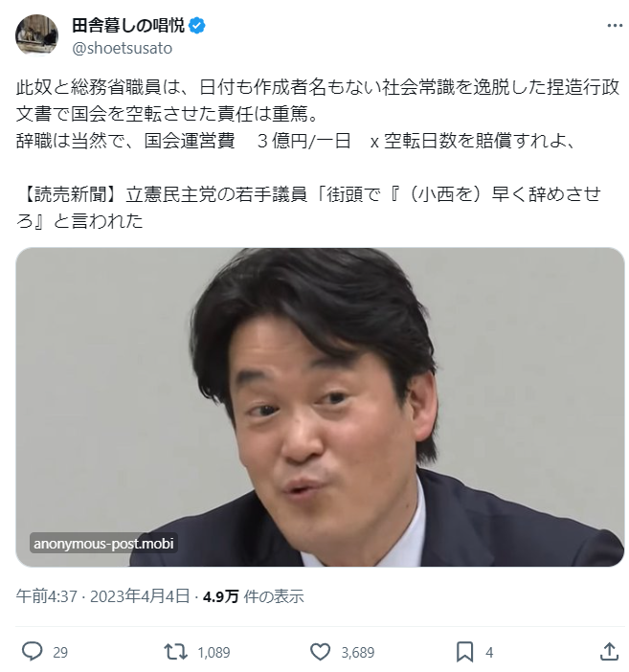Open the post timestamp 午前4:37

point(46,596)
